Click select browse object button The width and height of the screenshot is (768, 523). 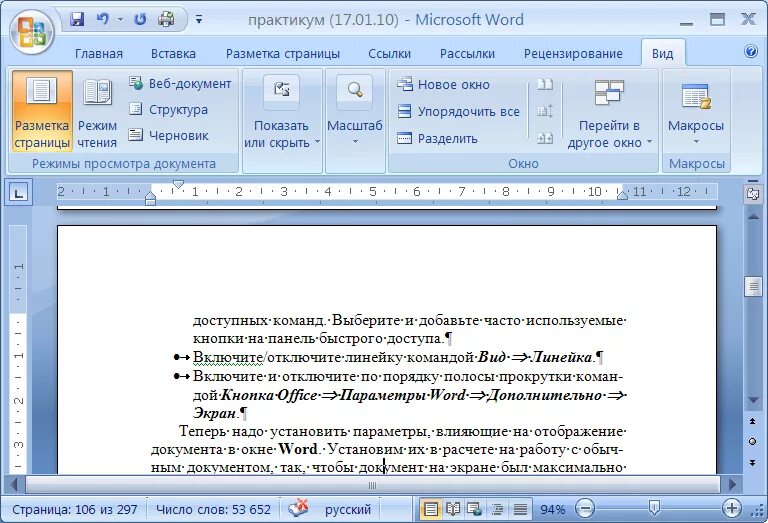753,442
